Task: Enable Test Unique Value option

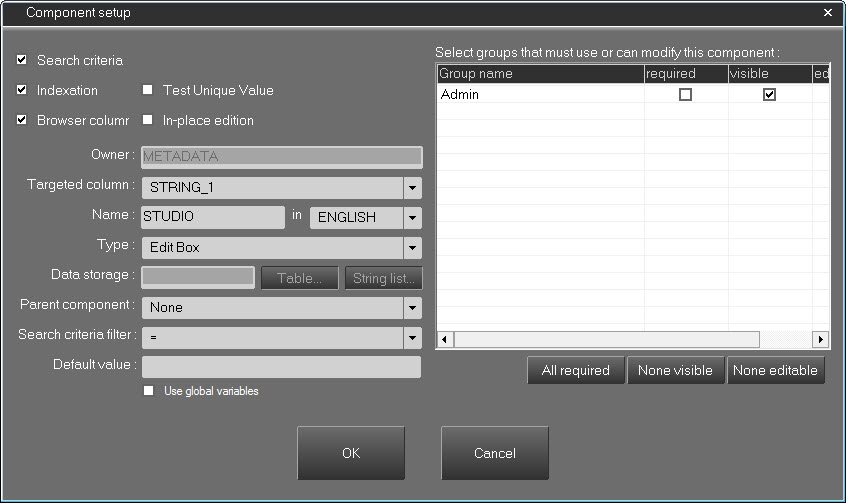Action: tap(148, 90)
